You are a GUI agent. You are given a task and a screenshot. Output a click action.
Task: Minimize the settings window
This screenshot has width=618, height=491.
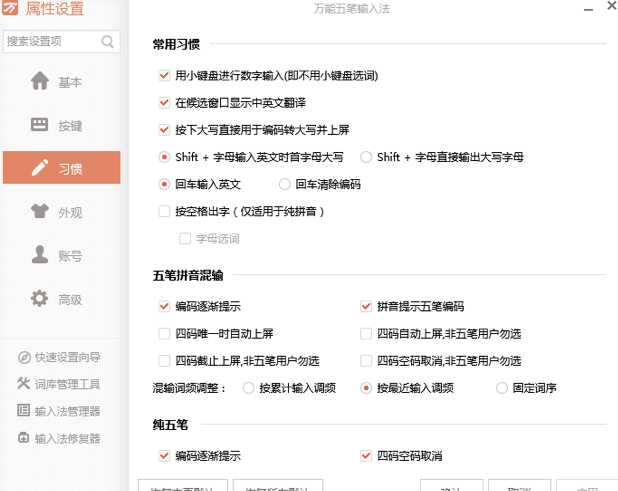[x=588, y=9]
